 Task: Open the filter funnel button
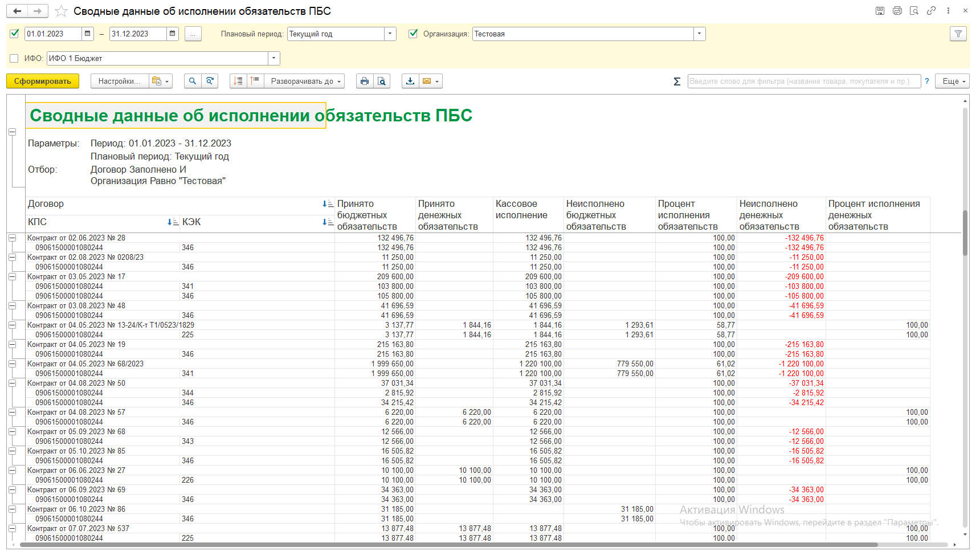[x=958, y=34]
